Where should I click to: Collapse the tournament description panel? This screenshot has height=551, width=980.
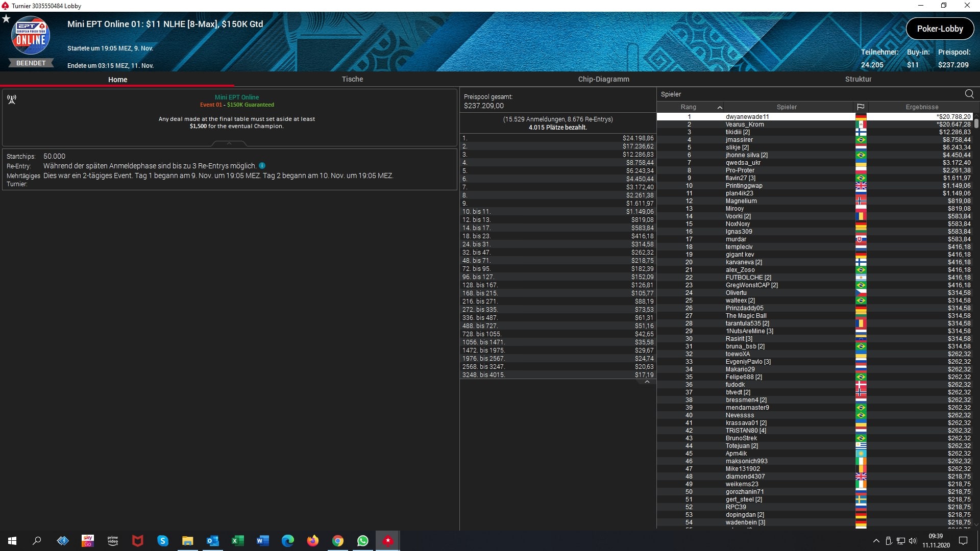229,144
